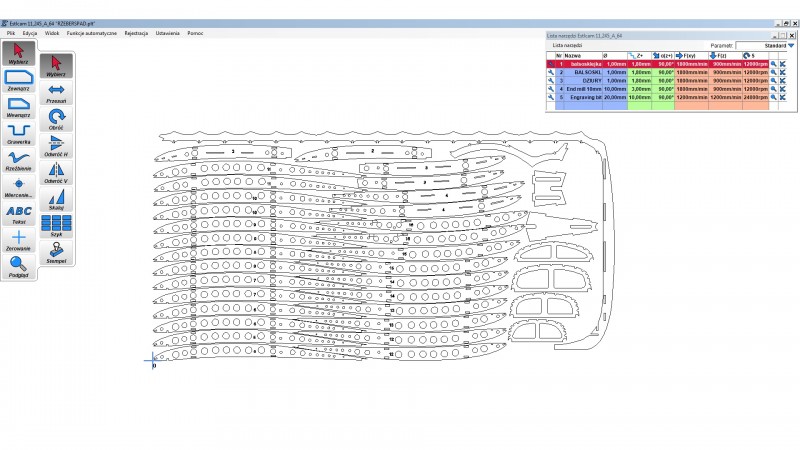The width and height of the screenshot is (800, 450).
Task: Click the 3,00mm Z+ depth value
Action: click(x=639, y=89)
